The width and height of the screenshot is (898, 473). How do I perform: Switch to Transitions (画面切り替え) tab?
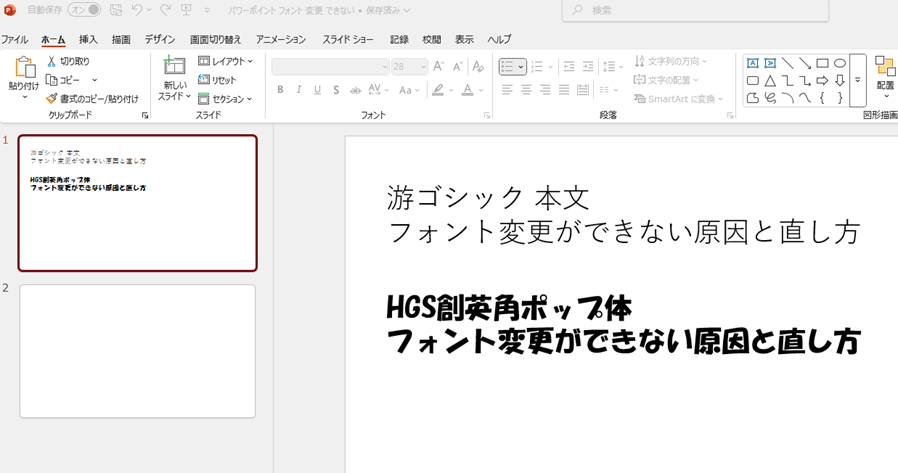point(216,40)
